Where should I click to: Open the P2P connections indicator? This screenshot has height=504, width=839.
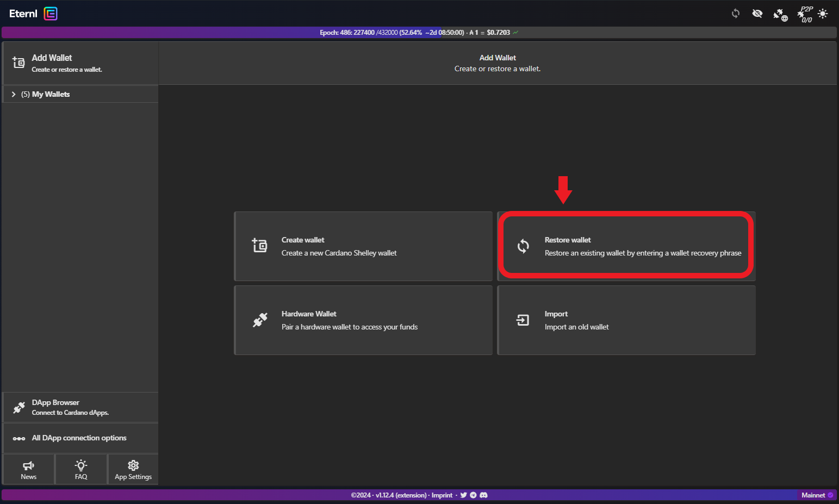(x=805, y=14)
